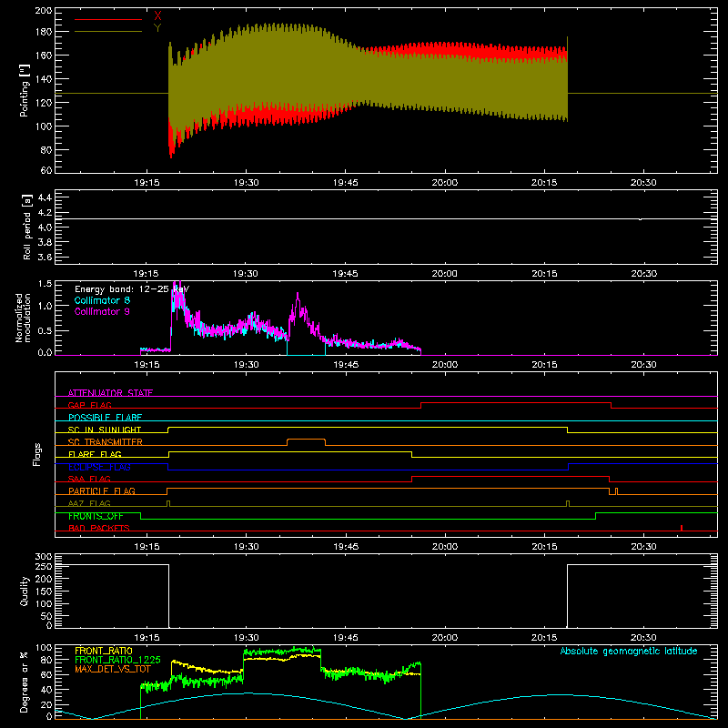728x728 pixels.
Task: Click the yellow FRONT_RATIO legend entry
Action: tap(104, 651)
